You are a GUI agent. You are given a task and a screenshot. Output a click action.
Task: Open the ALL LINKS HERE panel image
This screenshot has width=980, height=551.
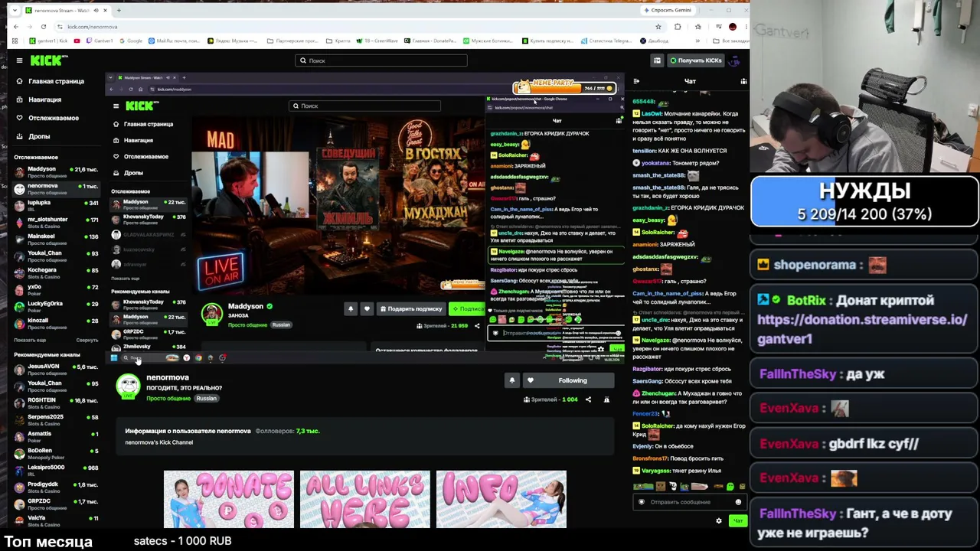(x=364, y=499)
